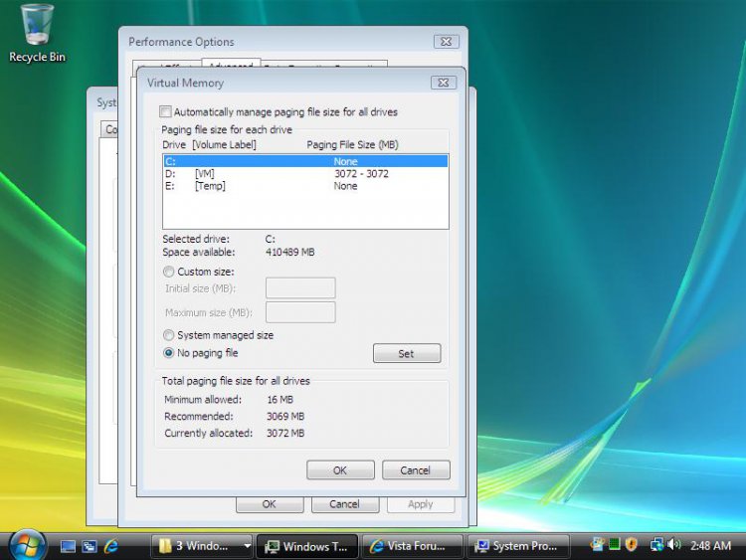Click the first system tray icon
This screenshot has width=746, height=560.
598,544
